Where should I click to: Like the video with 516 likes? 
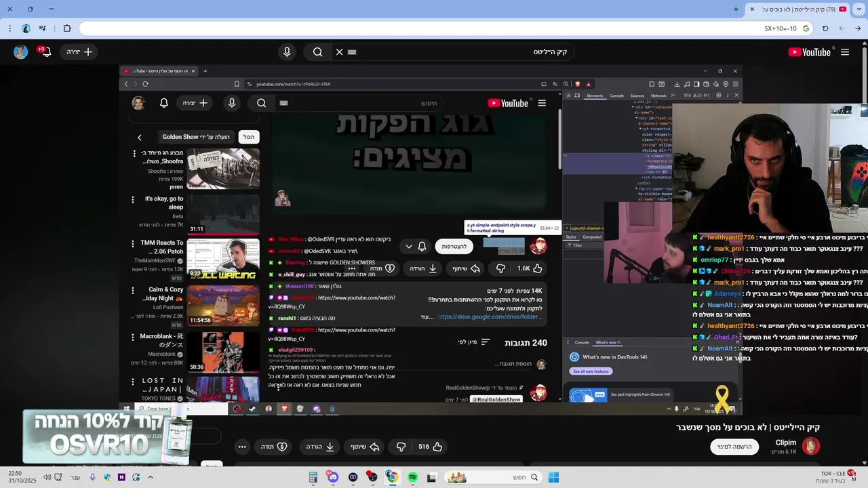point(430,447)
